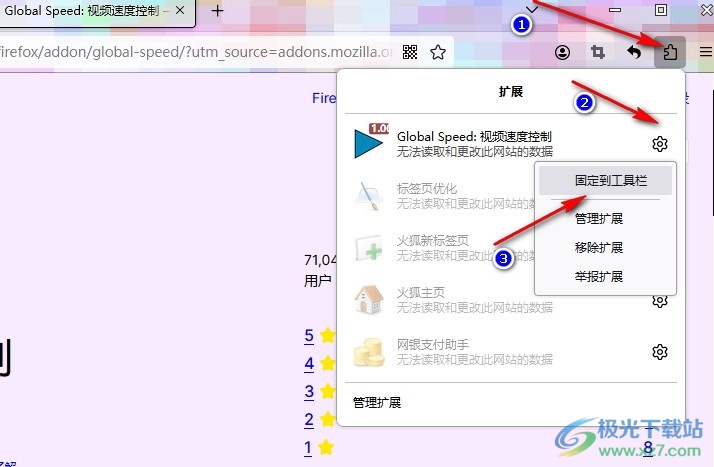Screen dimensions: 714x467
Task: Click the 1 star rating link
Action: click(x=308, y=448)
